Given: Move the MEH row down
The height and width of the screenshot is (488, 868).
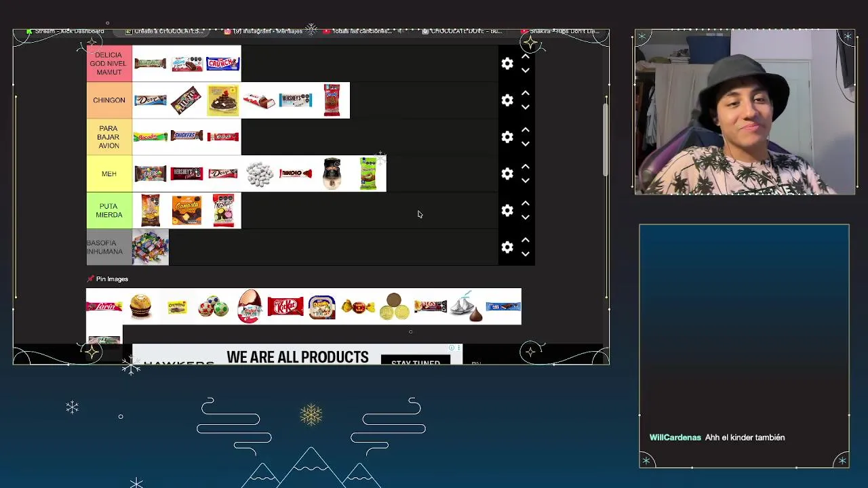Looking at the screenshot, I should click(x=525, y=180).
